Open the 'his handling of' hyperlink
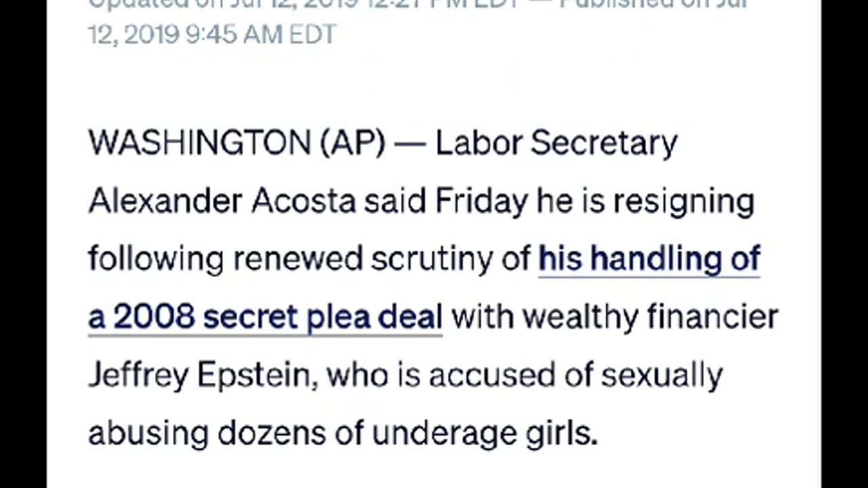The height and width of the screenshot is (488, 868). (x=649, y=260)
